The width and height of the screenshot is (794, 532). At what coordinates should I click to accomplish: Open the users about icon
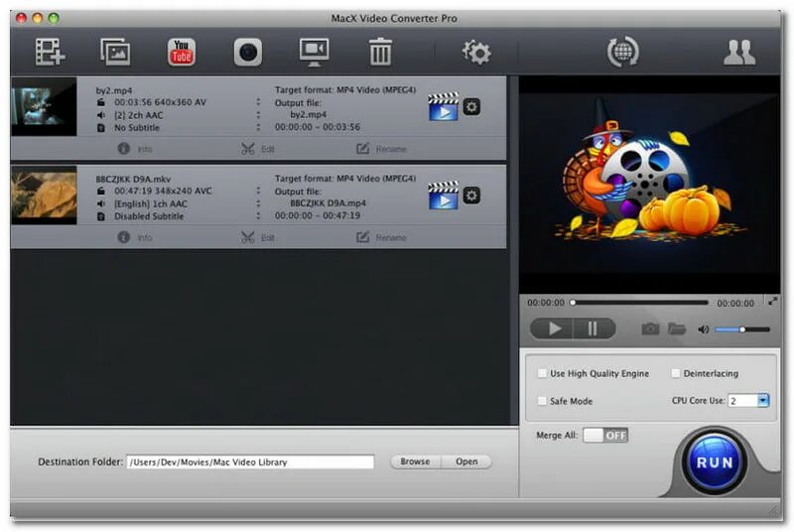click(x=739, y=52)
